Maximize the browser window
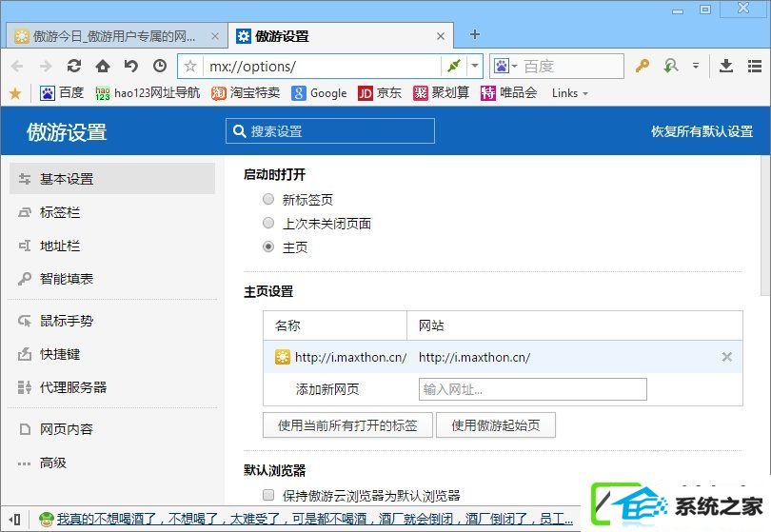The image size is (771, 532). point(705,10)
